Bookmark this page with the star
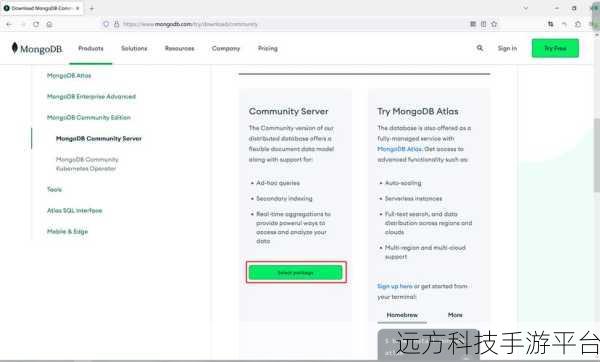Image resolution: width=600 pixels, height=362 pixels. (494, 24)
